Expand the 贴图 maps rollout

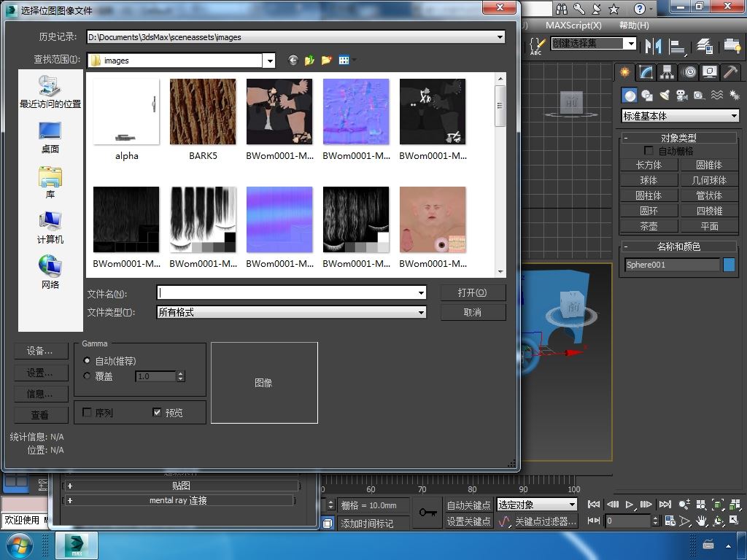click(x=181, y=486)
